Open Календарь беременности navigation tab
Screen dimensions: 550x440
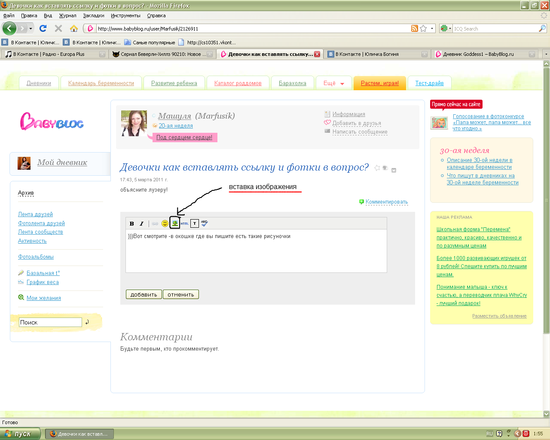pos(101,83)
